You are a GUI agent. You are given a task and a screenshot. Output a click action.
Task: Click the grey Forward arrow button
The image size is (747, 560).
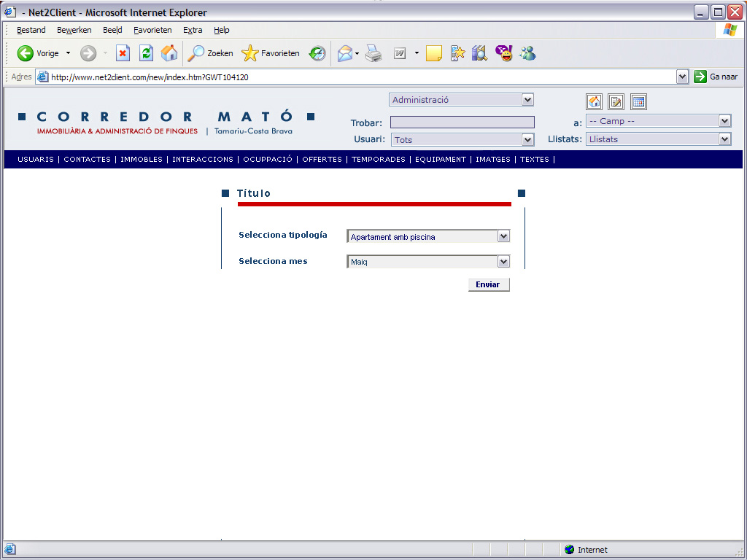click(88, 53)
